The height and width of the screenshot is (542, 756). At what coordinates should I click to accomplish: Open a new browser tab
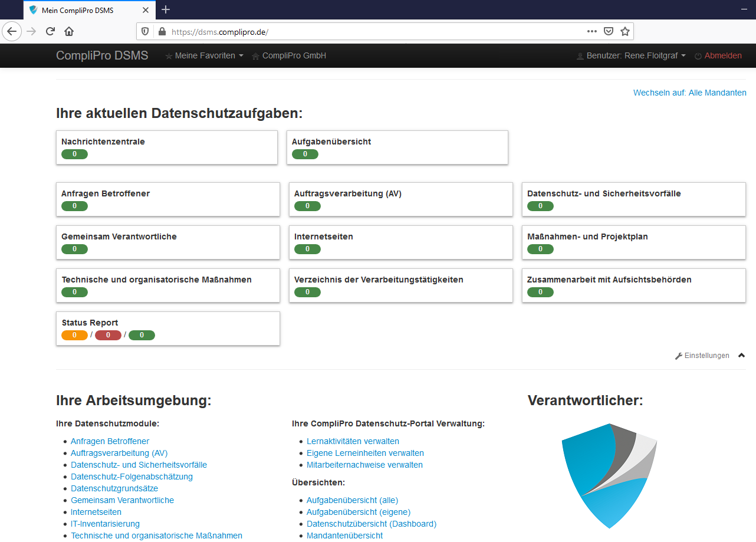point(166,9)
